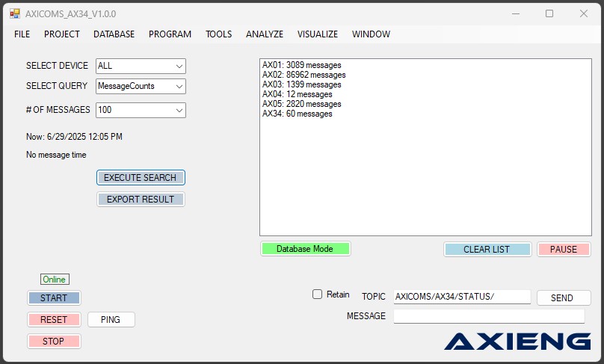
Task: Toggle the Database Mode button
Action: (305, 249)
